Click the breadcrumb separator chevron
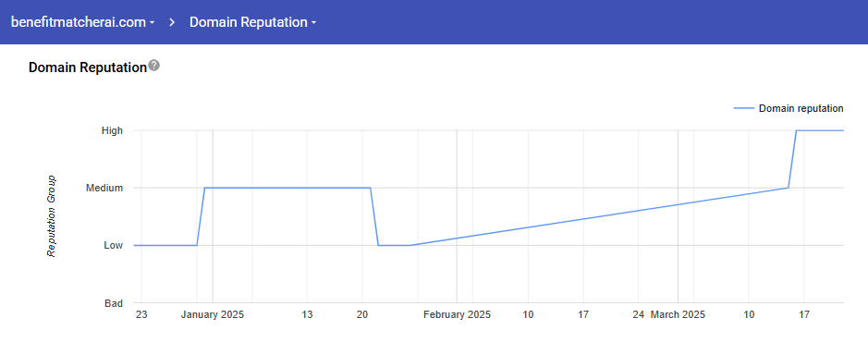The image size is (868, 355). [172, 22]
